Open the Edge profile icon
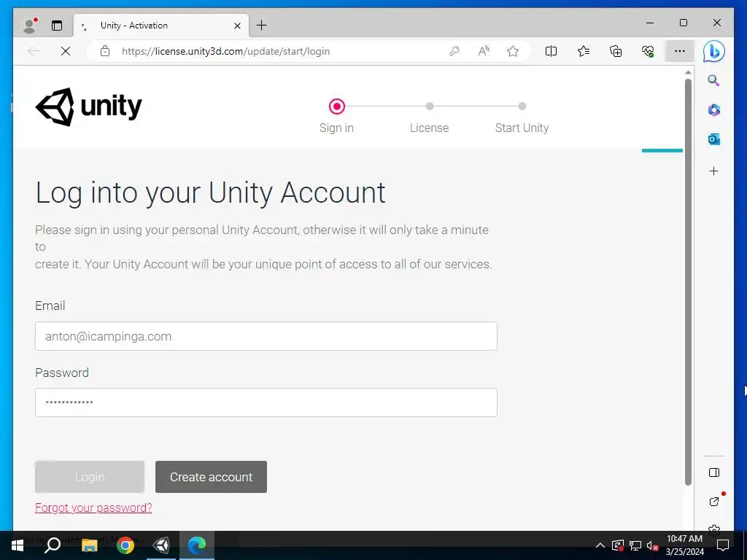The image size is (747, 560). (x=30, y=26)
